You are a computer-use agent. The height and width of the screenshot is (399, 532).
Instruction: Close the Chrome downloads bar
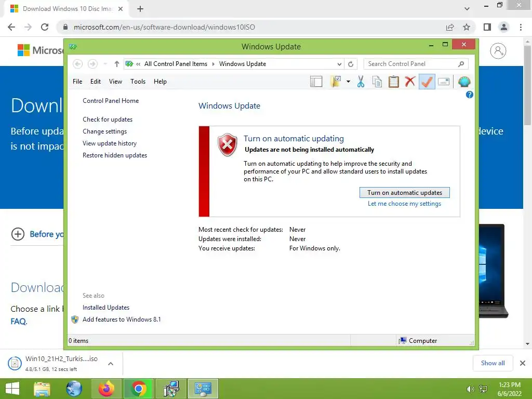click(x=523, y=363)
